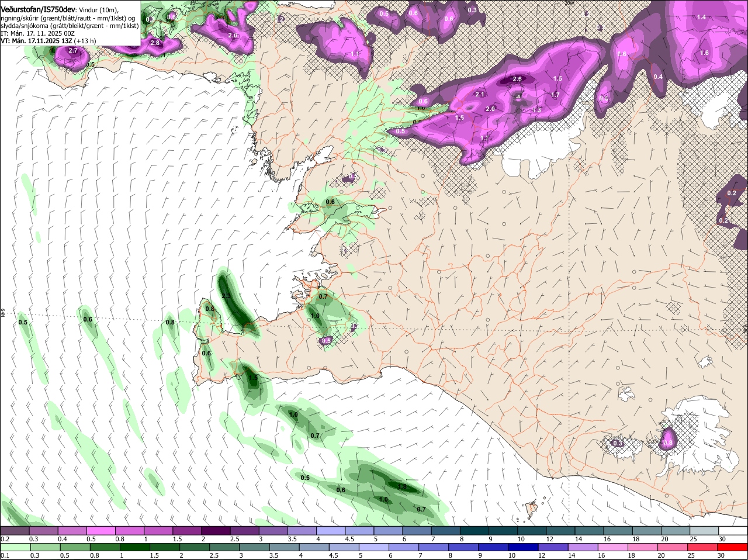Pick upper snow legend swatch between 1 and 1.5
The image size is (748, 560).
click(158, 531)
